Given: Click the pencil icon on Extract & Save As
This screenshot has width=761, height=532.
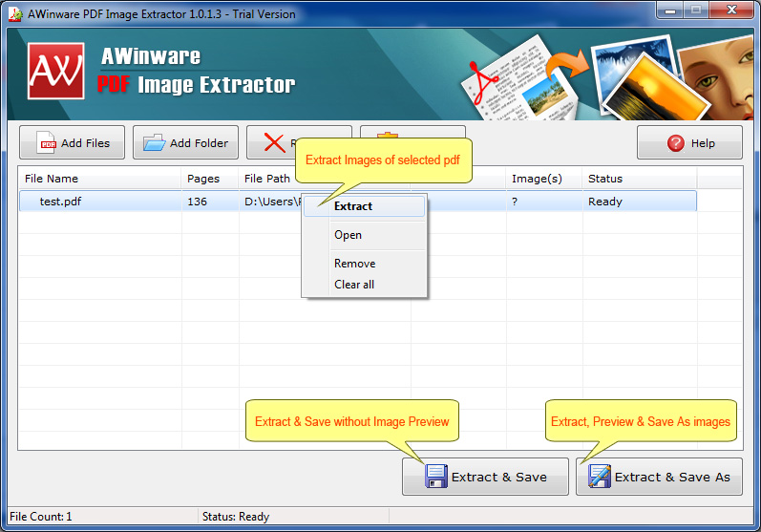Looking at the screenshot, I should pyautogui.click(x=600, y=477).
